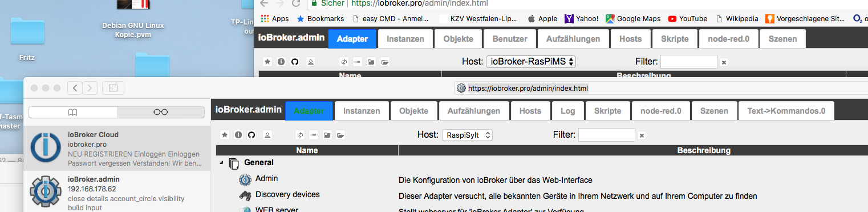Open the Benutzer tab in Chrome window
Screen dimensions: 868x212
pyautogui.click(x=510, y=39)
